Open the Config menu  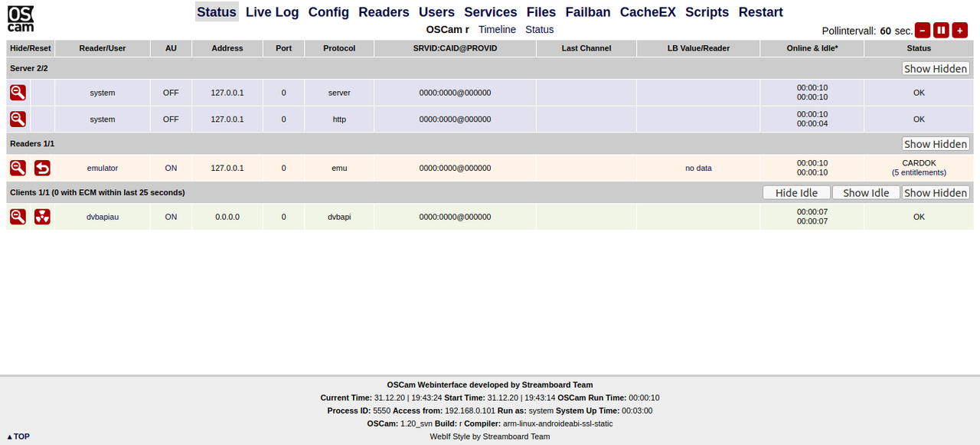point(328,12)
